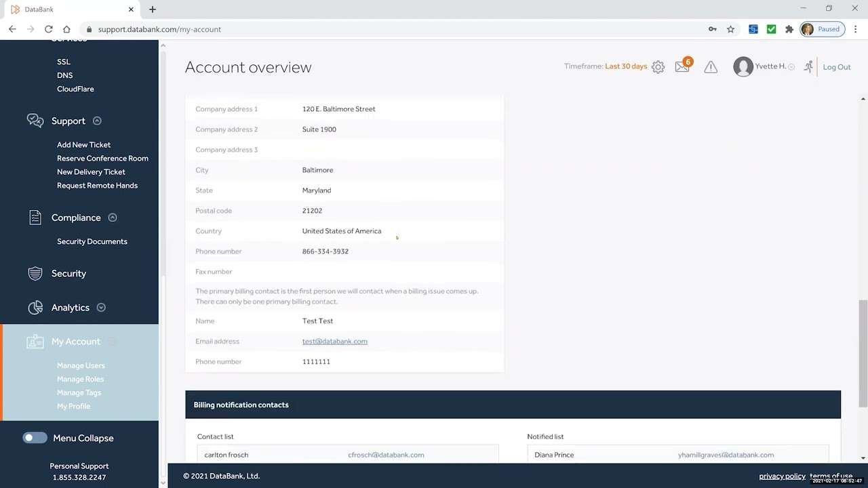Viewport: 868px width, 488px height.
Task: Open a new browser tab
Action: click(152, 9)
